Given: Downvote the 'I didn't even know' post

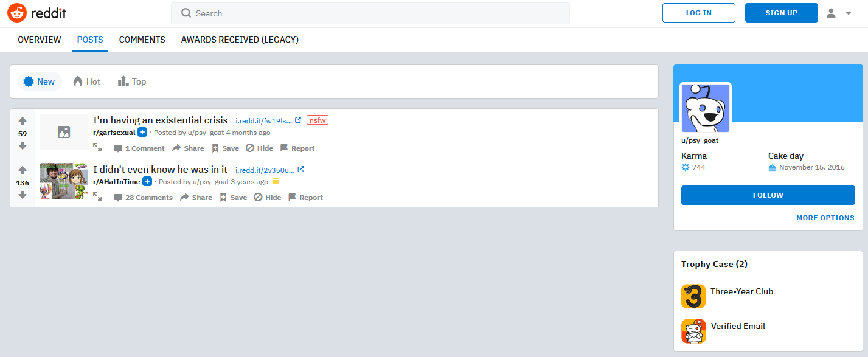Looking at the screenshot, I should 23,195.
